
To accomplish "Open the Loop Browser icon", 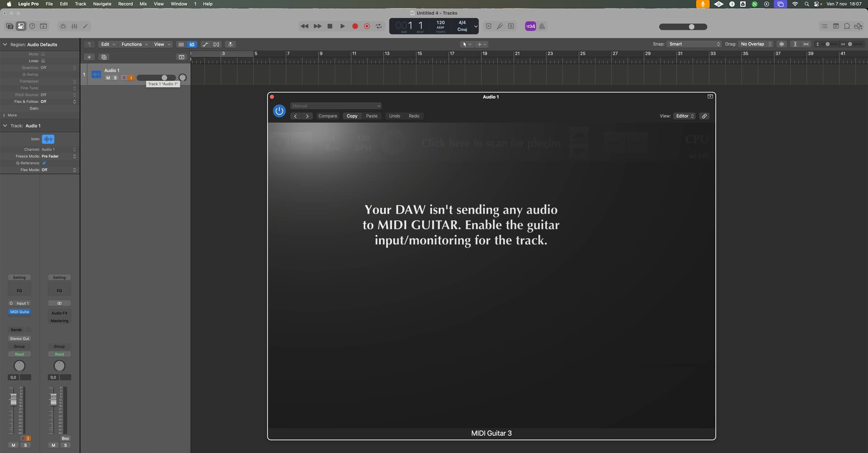I will (x=847, y=26).
